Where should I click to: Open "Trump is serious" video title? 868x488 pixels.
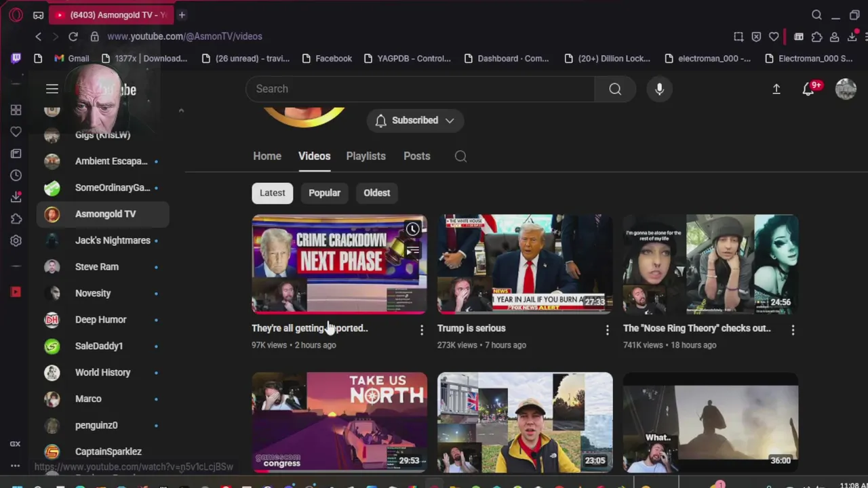471,328
